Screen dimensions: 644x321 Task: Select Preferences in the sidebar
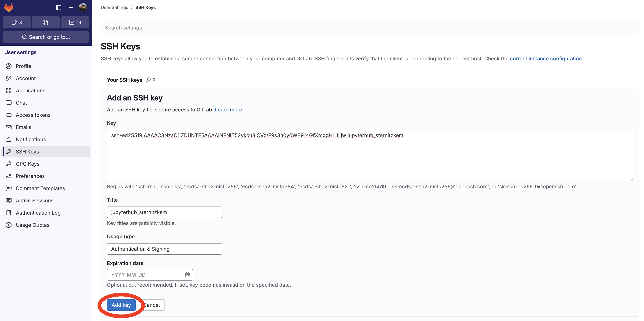30,176
